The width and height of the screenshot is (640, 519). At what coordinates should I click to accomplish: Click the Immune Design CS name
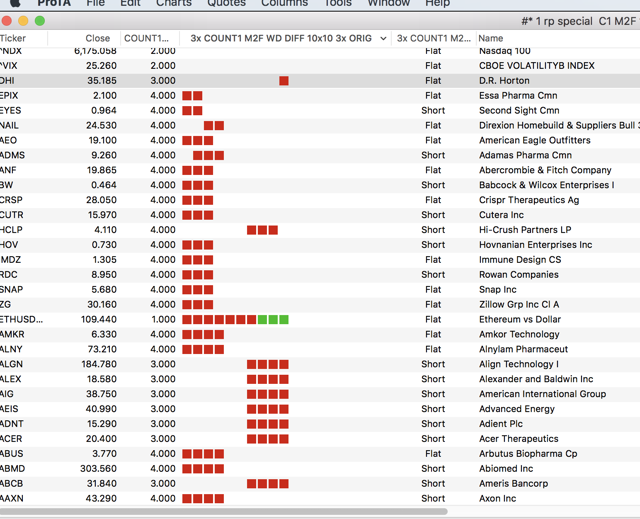(520, 260)
